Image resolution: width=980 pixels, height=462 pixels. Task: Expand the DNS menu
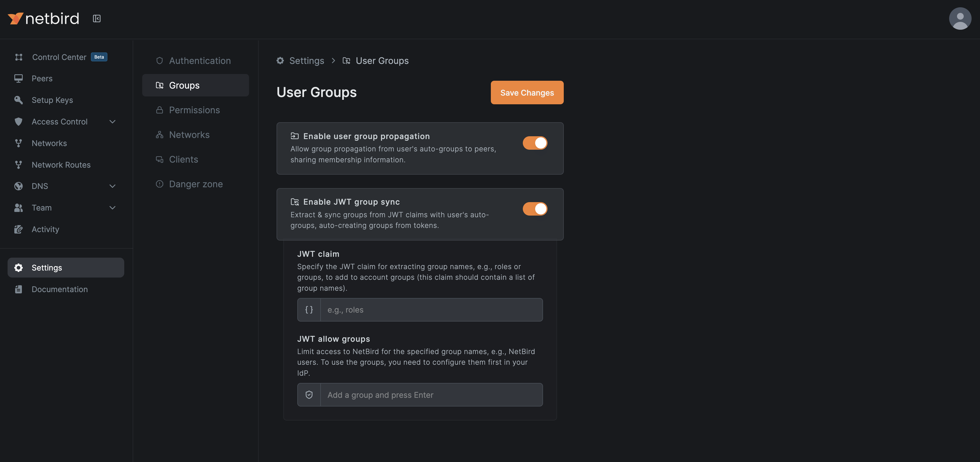(x=112, y=186)
